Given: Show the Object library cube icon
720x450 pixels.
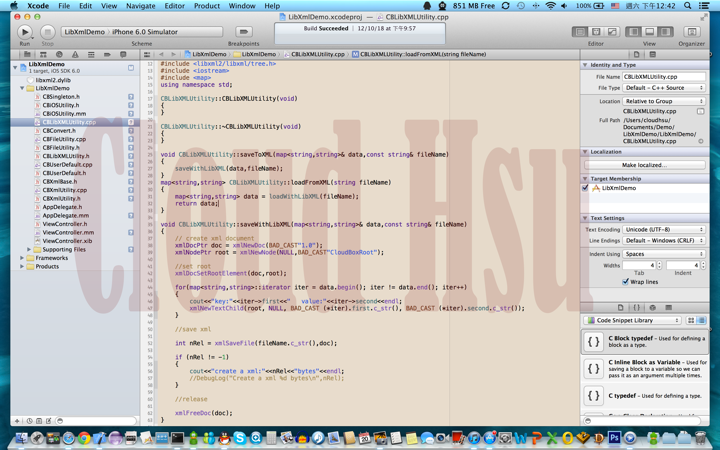Looking at the screenshot, I should [652, 307].
